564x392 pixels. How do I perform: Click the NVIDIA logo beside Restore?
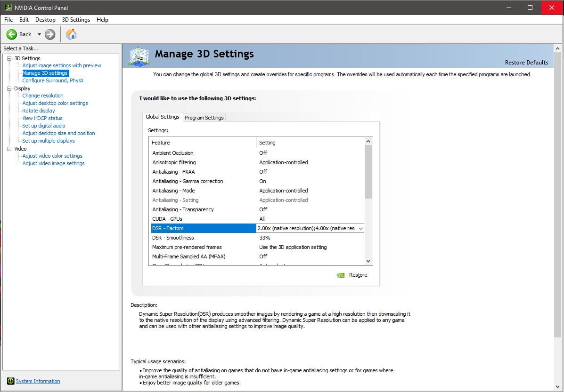[341, 275]
